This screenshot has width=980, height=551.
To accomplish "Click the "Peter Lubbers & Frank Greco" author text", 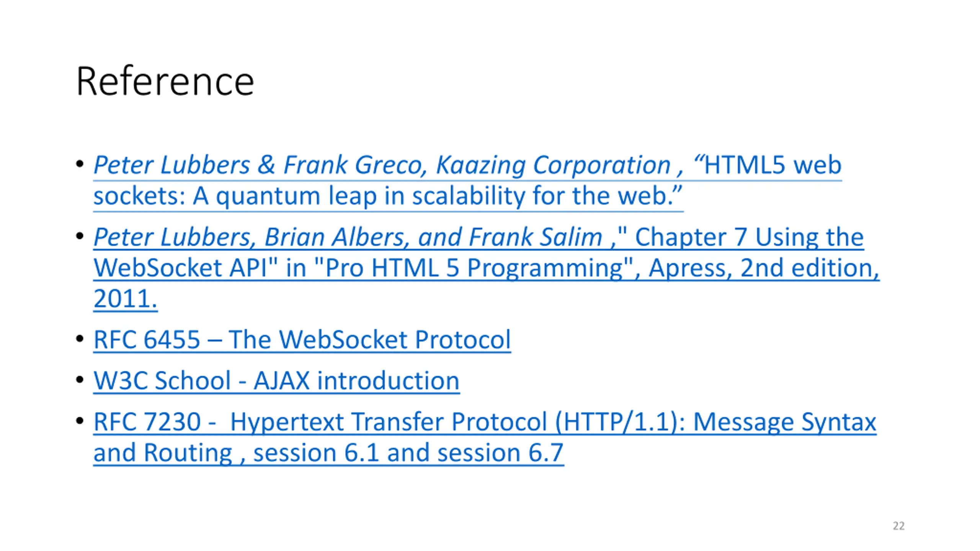I will point(260,165).
